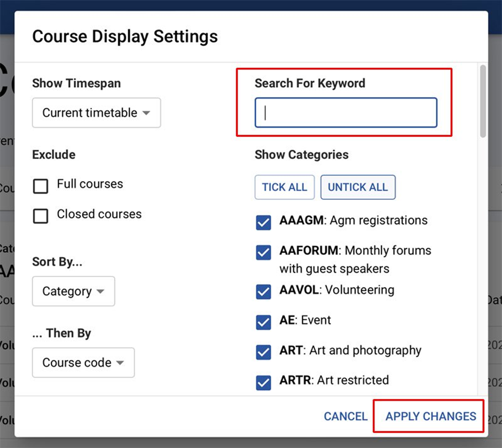Click the Course code dropdown arrow icon

coord(120,363)
